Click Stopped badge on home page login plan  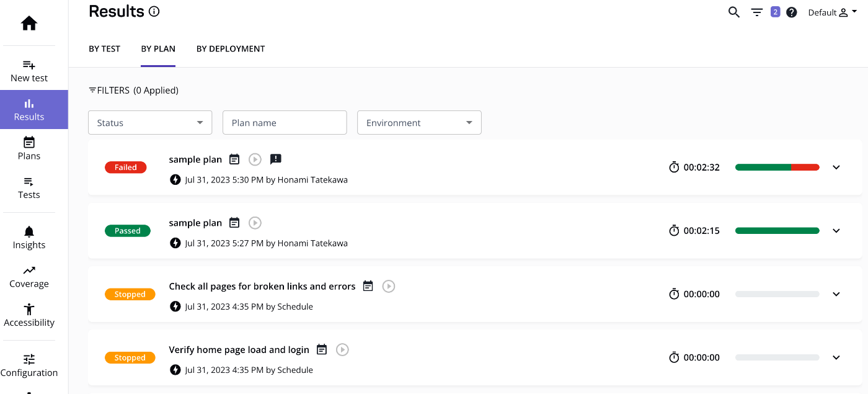click(x=130, y=357)
